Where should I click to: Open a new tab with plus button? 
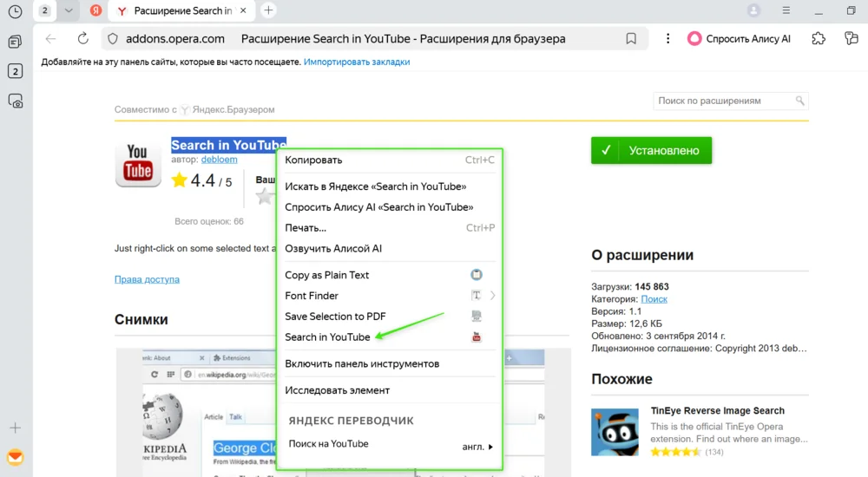268,10
